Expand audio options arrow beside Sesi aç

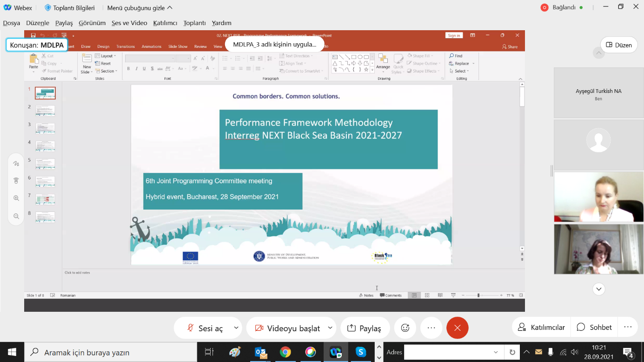click(x=236, y=328)
